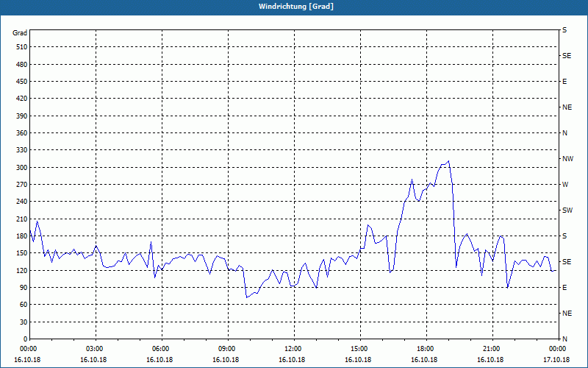588x368 pixels.
Task: Select the 17.10.18 date label
Action: click(556, 360)
